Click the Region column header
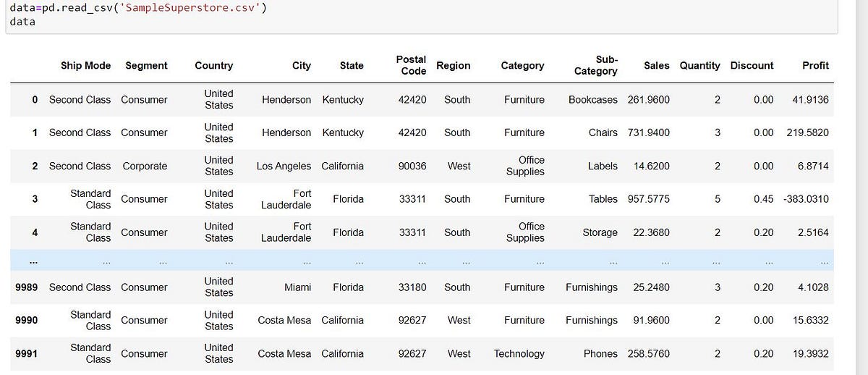Viewport: 868px width, 375px height. tap(454, 65)
